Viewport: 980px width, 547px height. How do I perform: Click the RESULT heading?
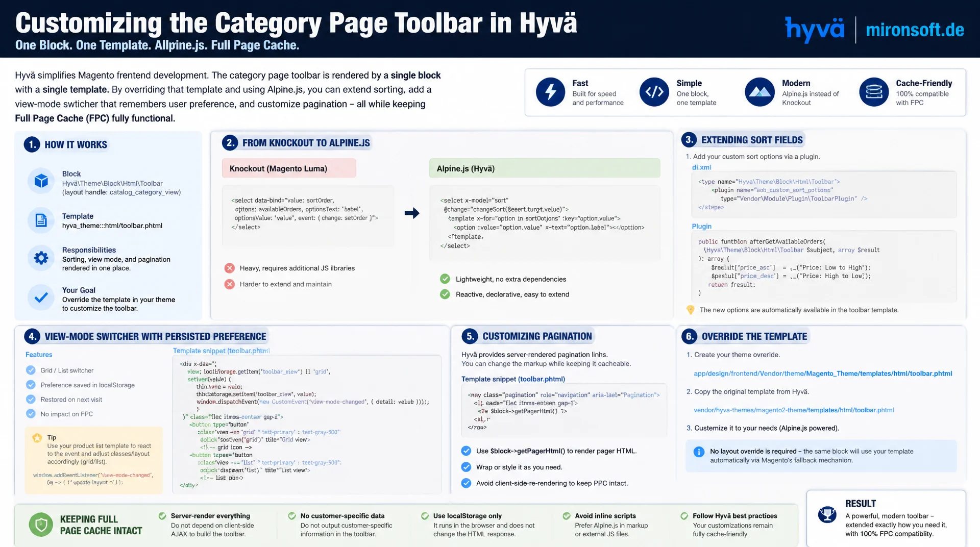click(x=861, y=504)
